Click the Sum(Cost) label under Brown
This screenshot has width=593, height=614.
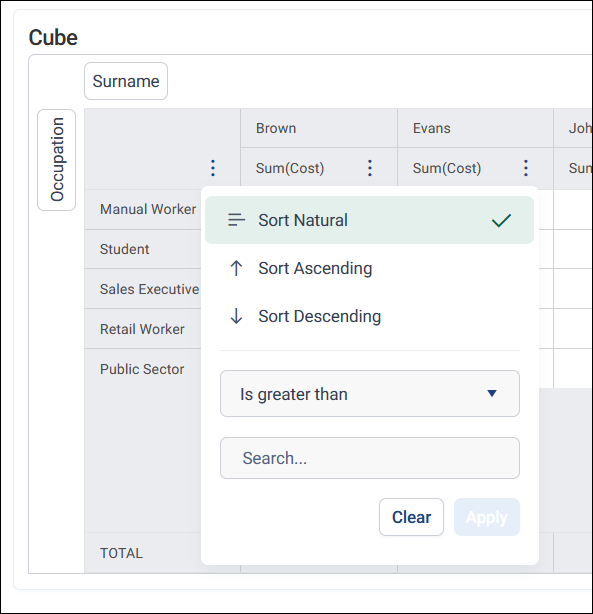pos(290,168)
